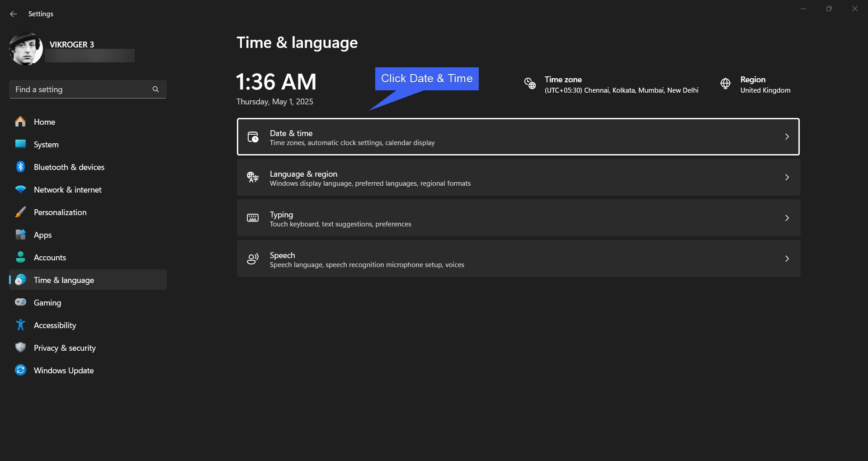The height and width of the screenshot is (461, 868).
Task: Click the search magnifier in Find a setting
Action: pyautogui.click(x=156, y=89)
